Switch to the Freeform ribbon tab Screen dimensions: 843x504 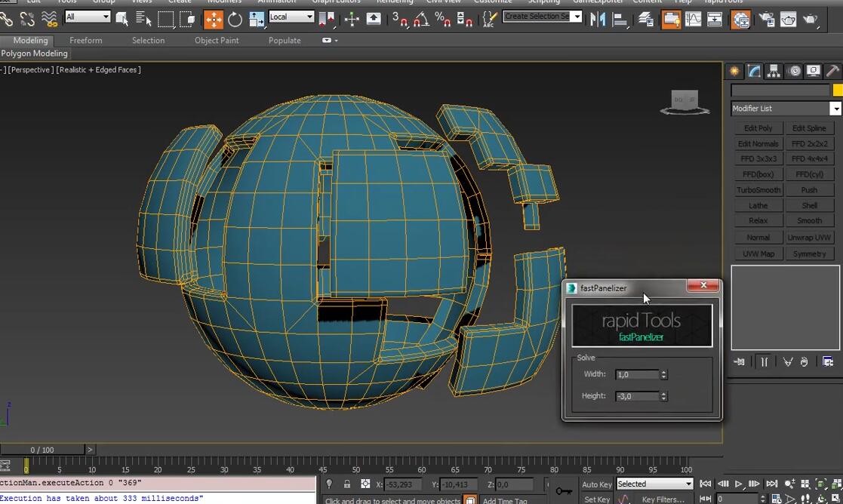85,40
